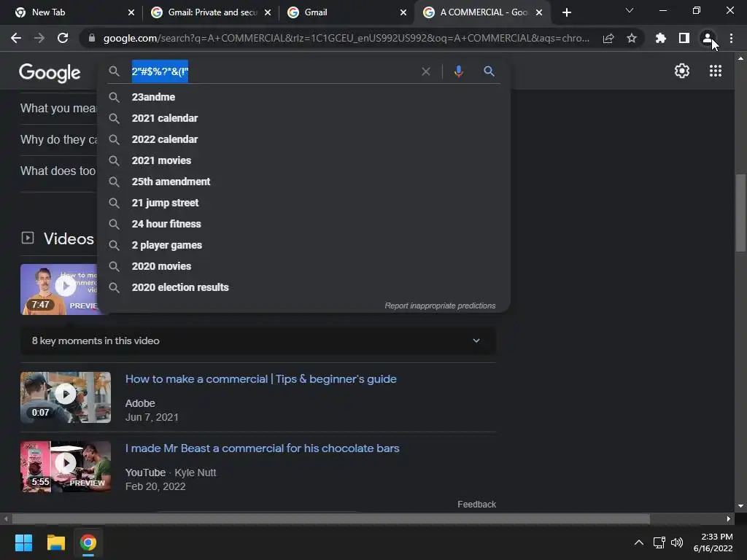Click the horizontal scroll right arrow
The height and width of the screenshot is (560, 747).
(729, 518)
